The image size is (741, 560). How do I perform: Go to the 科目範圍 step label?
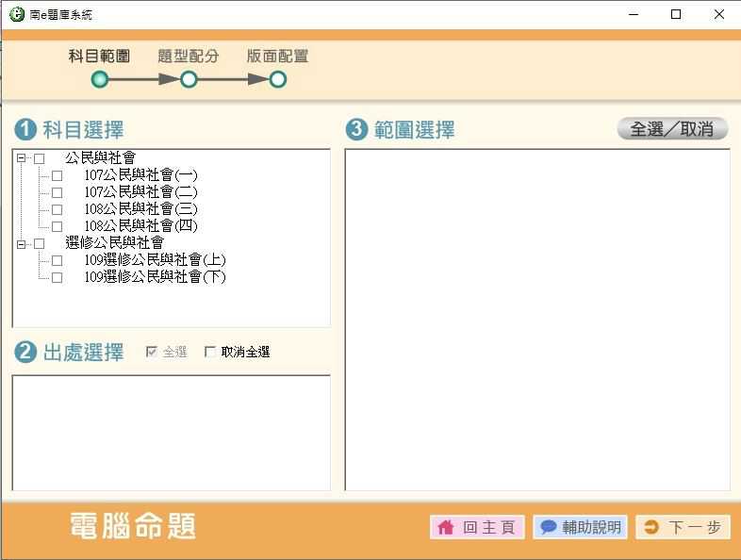[x=99, y=56]
